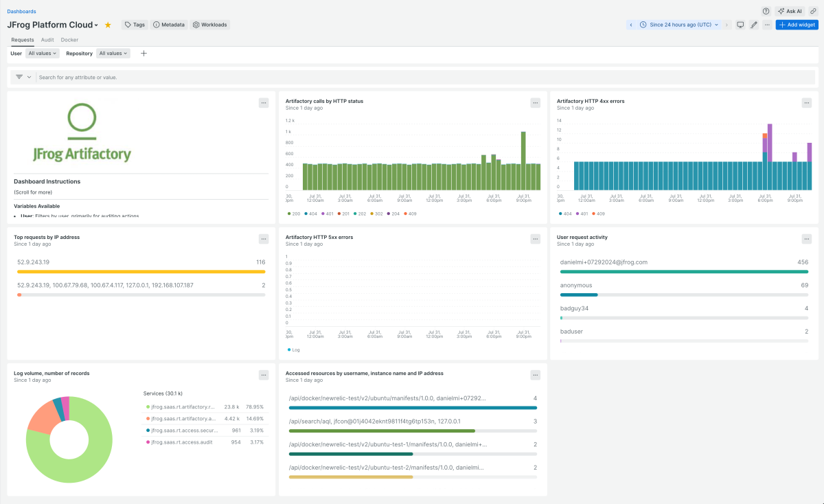The height and width of the screenshot is (504, 824).
Task: Open the dashboard's more options ellipsis in the header
Action: 767,25
